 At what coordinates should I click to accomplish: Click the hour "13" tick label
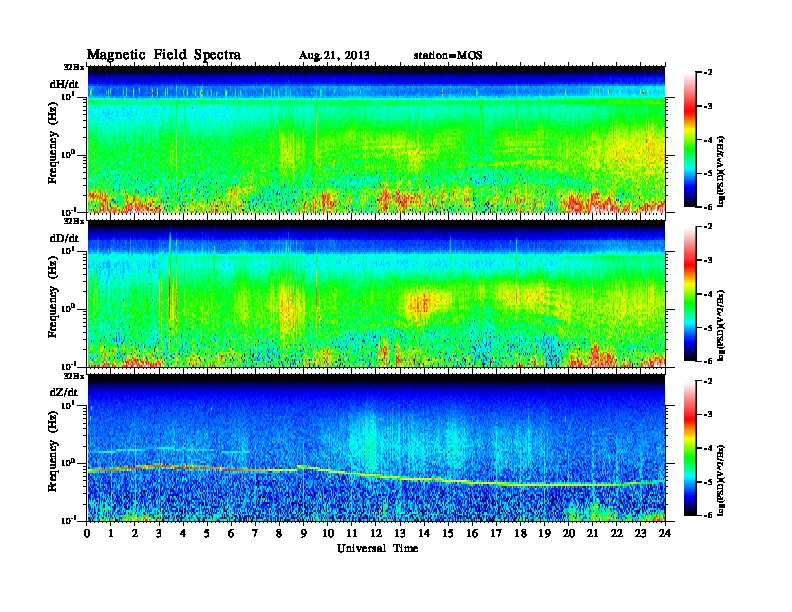[399, 533]
